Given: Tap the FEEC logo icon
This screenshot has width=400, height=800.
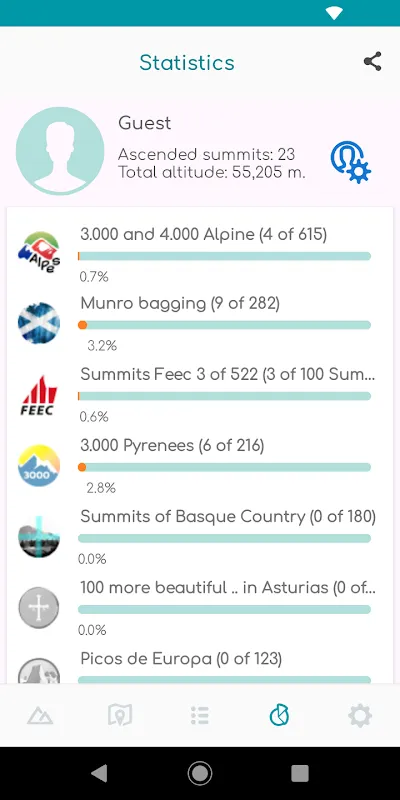Looking at the screenshot, I should 39,394.
